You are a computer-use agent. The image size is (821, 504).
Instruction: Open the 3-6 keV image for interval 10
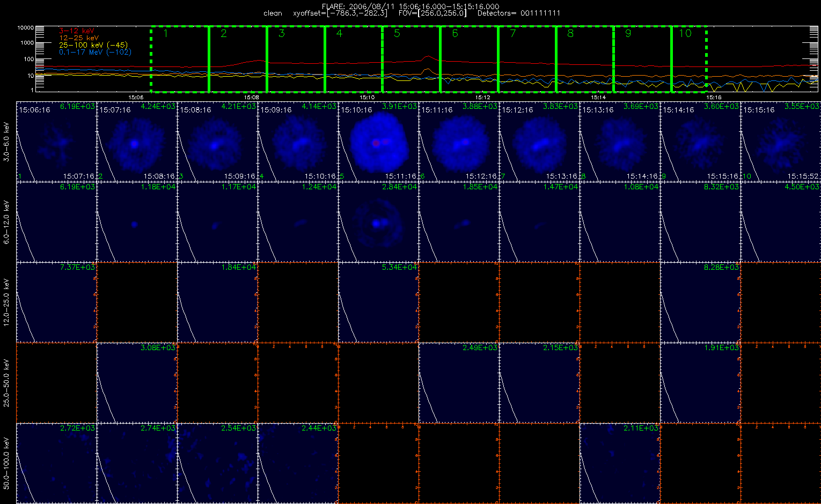coord(781,142)
